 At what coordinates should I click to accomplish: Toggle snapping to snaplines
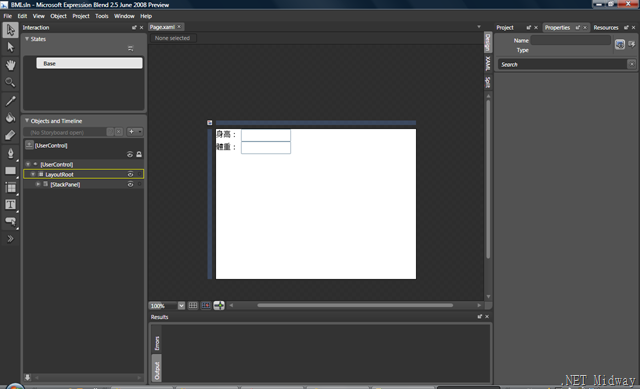point(219,305)
